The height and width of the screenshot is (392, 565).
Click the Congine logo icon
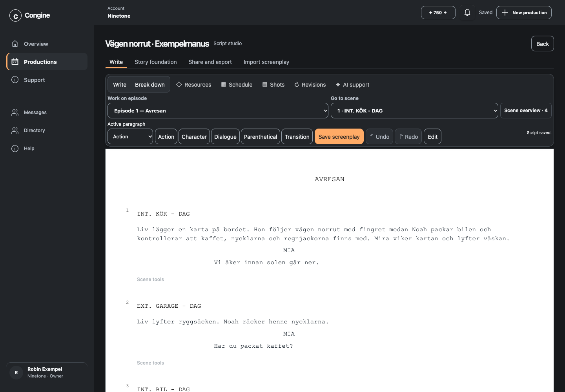pos(15,16)
